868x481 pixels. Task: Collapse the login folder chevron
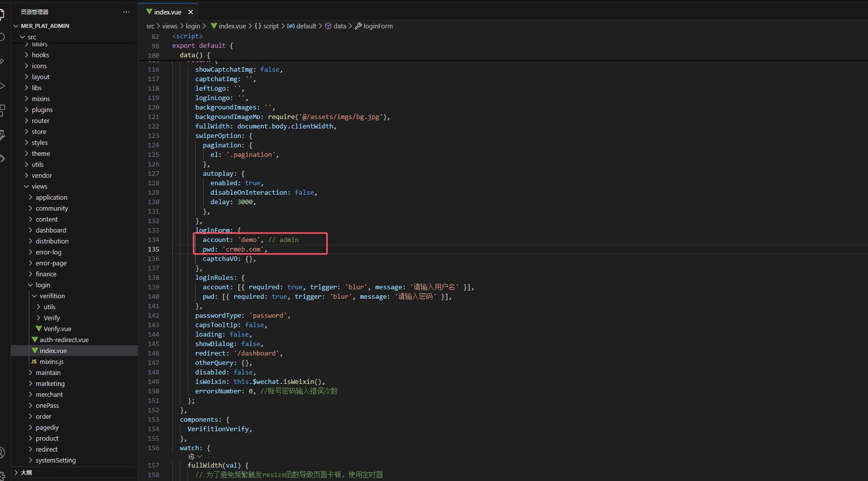click(30, 285)
